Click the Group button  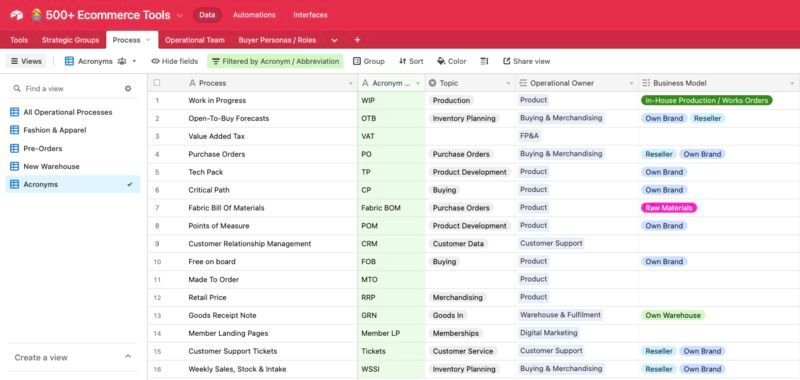[x=369, y=61]
